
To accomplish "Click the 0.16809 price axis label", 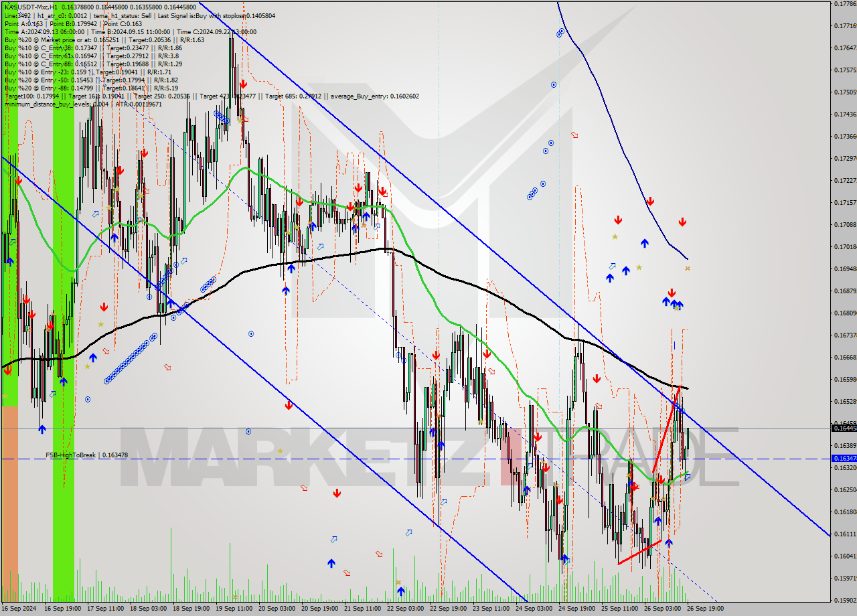I will [x=845, y=313].
